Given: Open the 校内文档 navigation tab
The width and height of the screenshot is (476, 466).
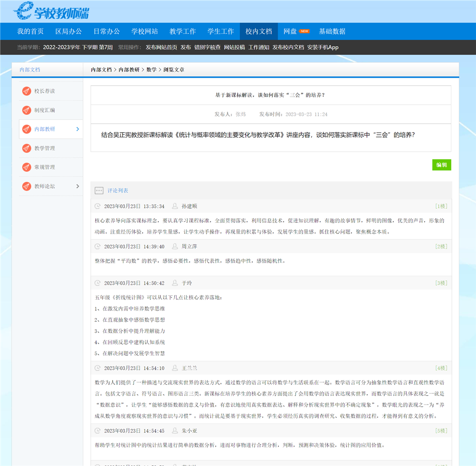Looking at the screenshot, I should tap(258, 31).
